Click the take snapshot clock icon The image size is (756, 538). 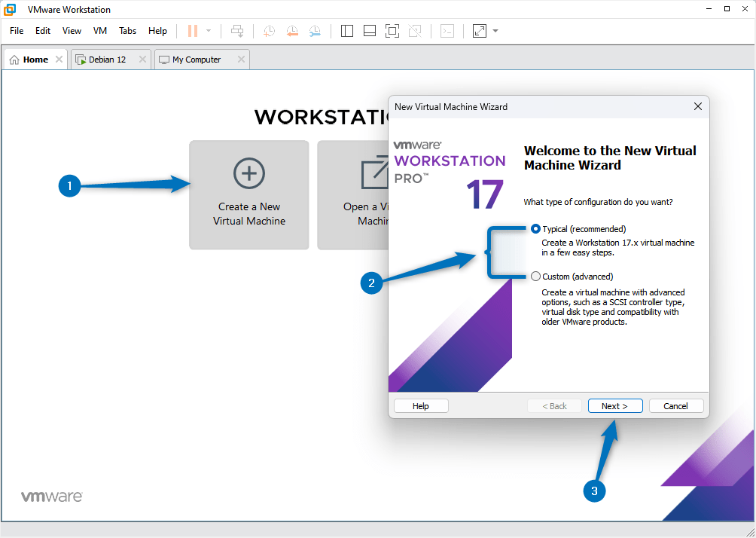click(269, 31)
